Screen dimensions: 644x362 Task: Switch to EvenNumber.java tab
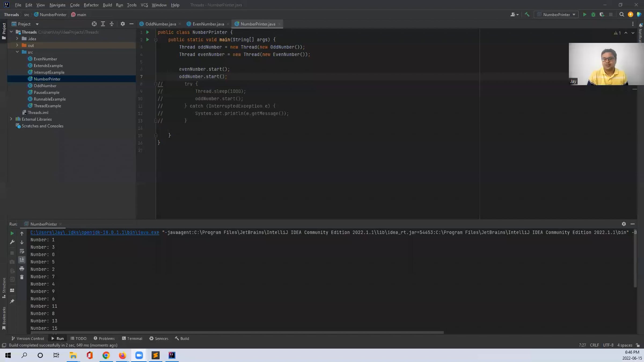coord(208,24)
